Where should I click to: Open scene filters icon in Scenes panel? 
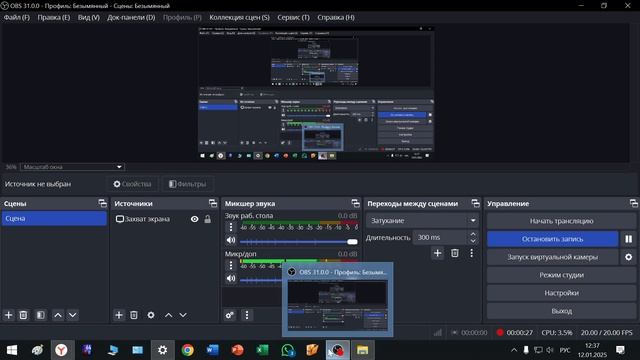tap(40, 315)
